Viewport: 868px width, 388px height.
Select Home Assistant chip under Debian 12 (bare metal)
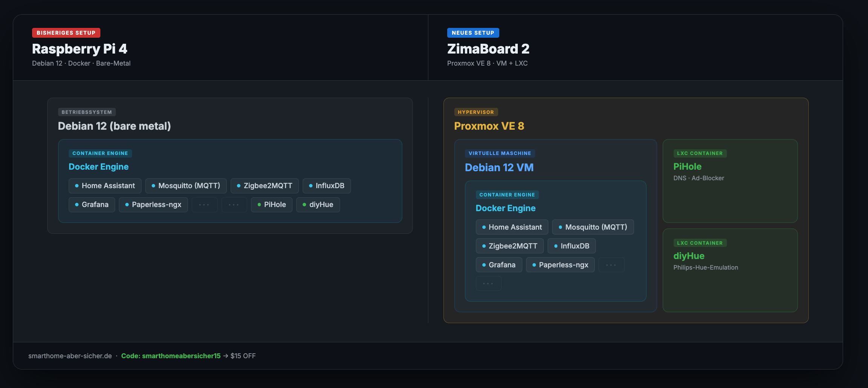105,186
